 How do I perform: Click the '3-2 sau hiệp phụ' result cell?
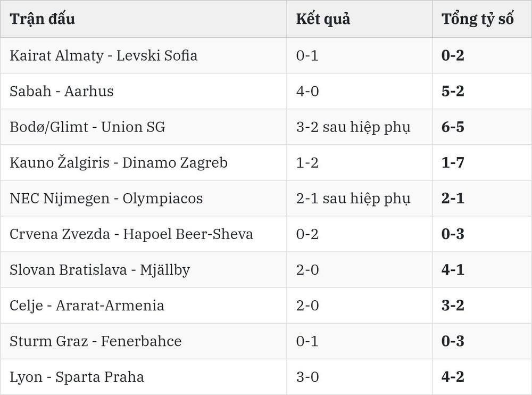pos(353,127)
